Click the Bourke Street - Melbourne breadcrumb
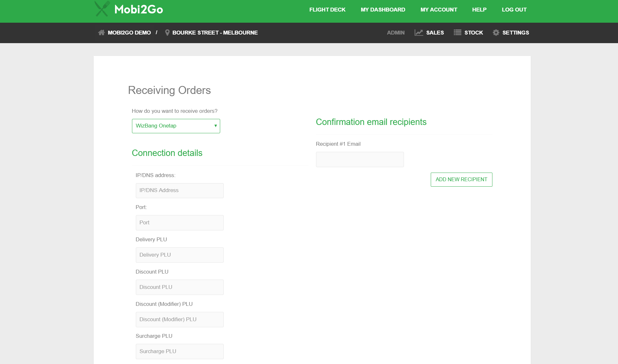The width and height of the screenshot is (618, 364). (x=215, y=33)
